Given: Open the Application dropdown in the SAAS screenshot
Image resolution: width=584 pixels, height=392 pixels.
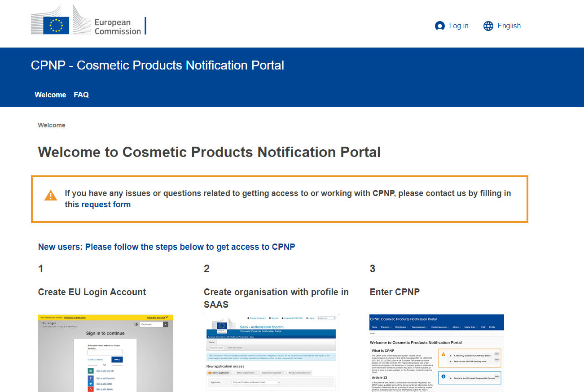Looking at the screenshot, I should point(255,382).
